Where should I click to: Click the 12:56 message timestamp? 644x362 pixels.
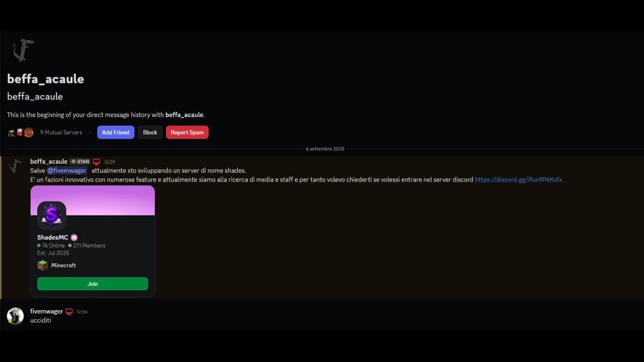click(82, 312)
